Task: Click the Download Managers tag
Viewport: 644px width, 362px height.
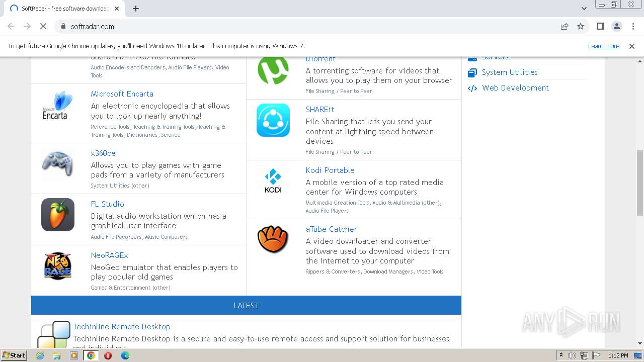Action: [388, 271]
